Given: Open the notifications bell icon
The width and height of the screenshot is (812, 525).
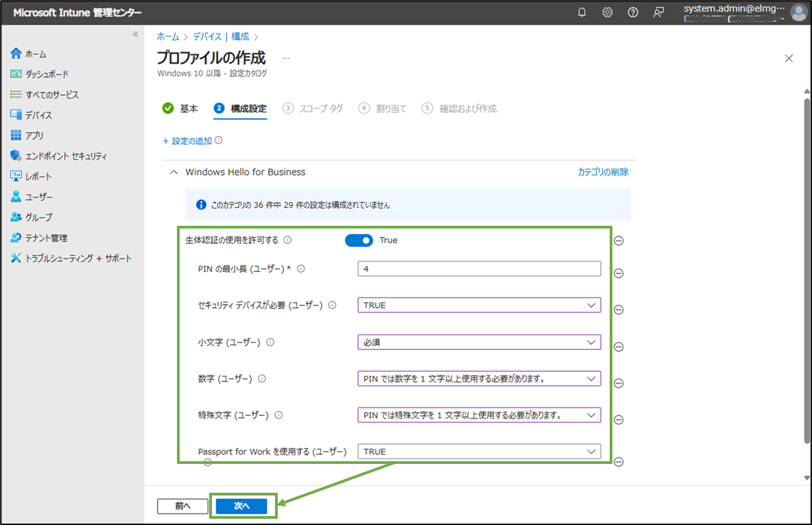Looking at the screenshot, I should (582, 12).
